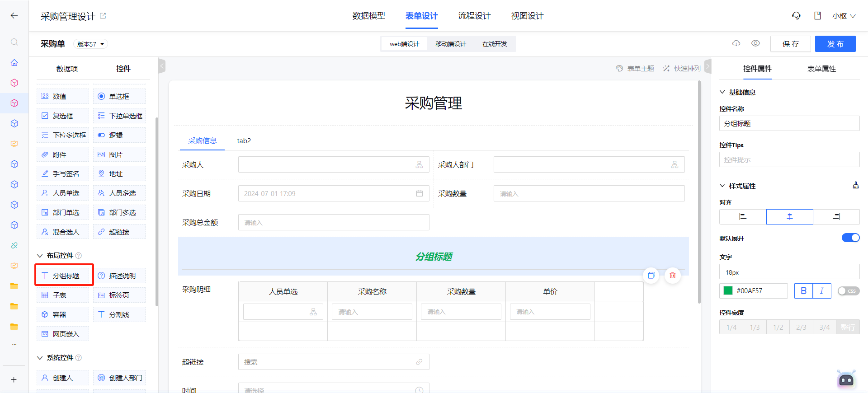Add the 手写签名 control
The width and height of the screenshot is (868, 393).
point(63,173)
